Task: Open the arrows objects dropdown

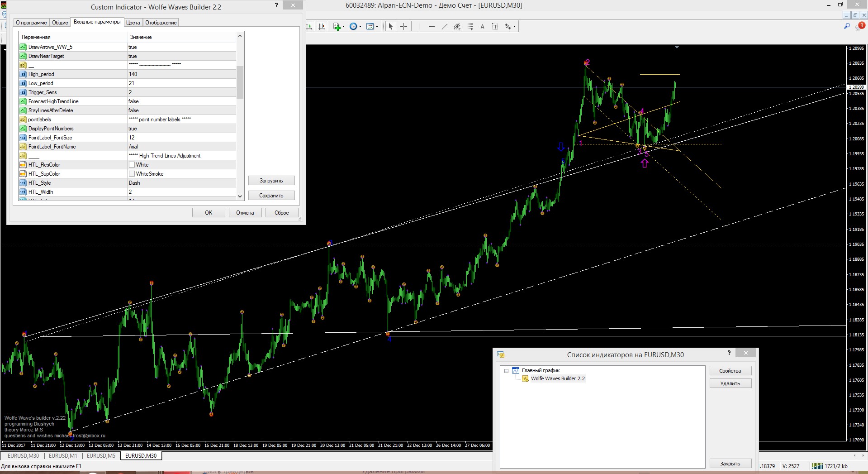Action: click(x=514, y=27)
